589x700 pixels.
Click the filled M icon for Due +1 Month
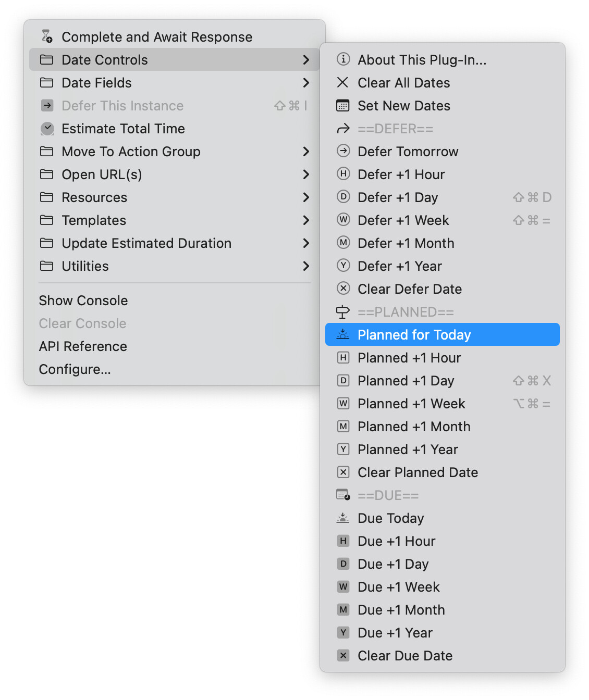pos(343,609)
